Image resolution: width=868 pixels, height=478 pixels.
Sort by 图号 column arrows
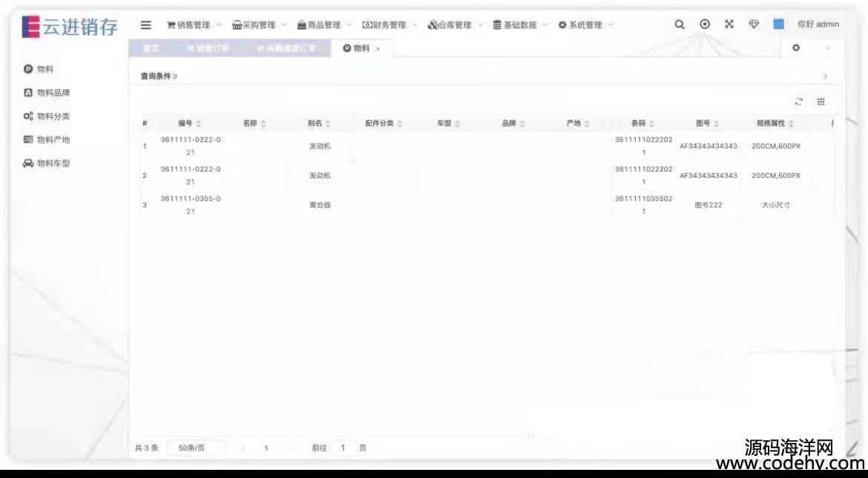click(717, 123)
